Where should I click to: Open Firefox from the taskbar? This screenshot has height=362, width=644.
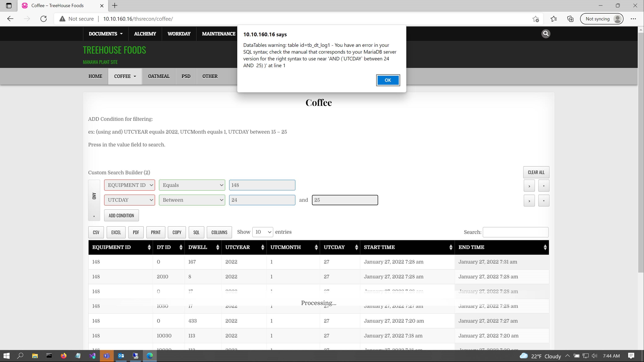click(64, 356)
